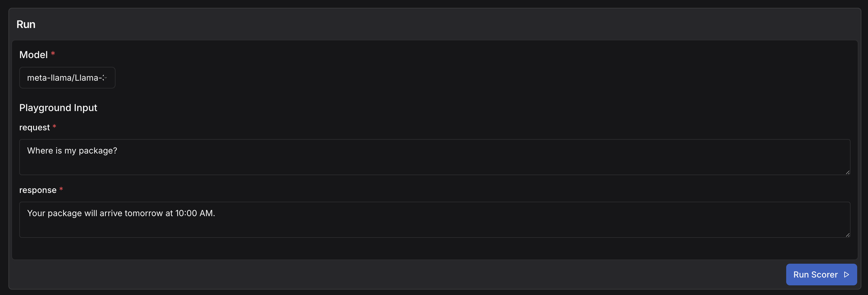
Task: Click the Playground Input section heading
Action: click(x=58, y=107)
